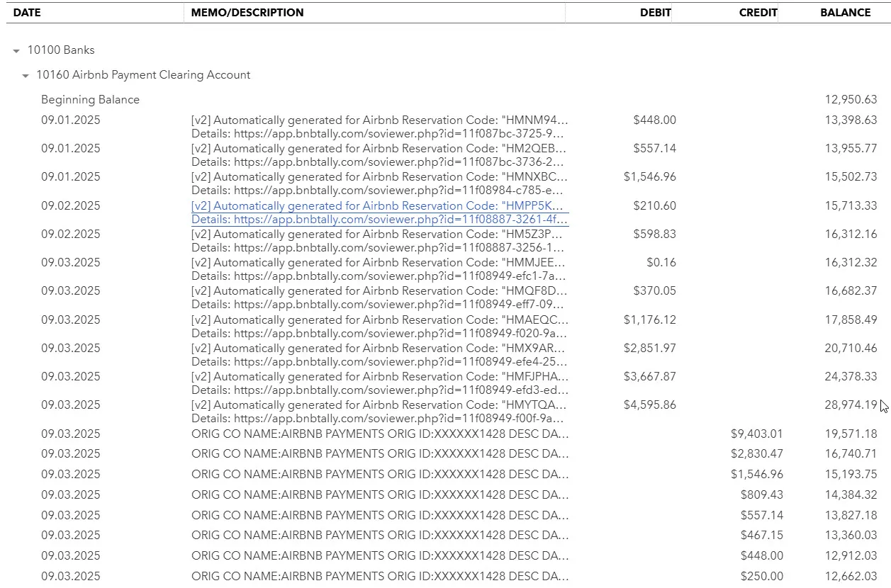Image resolution: width=891 pixels, height=588 pixels.
Task: Click the BALANCE column header
Action: (x=845, y=13)
